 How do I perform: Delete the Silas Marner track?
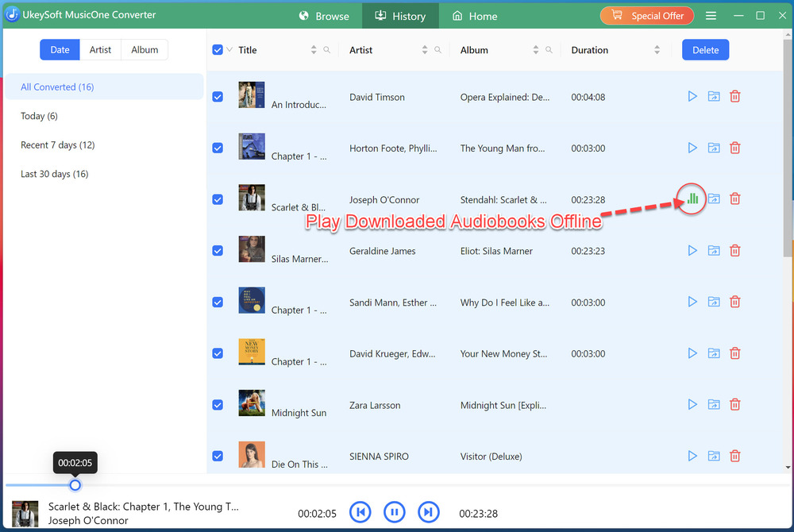734,251
